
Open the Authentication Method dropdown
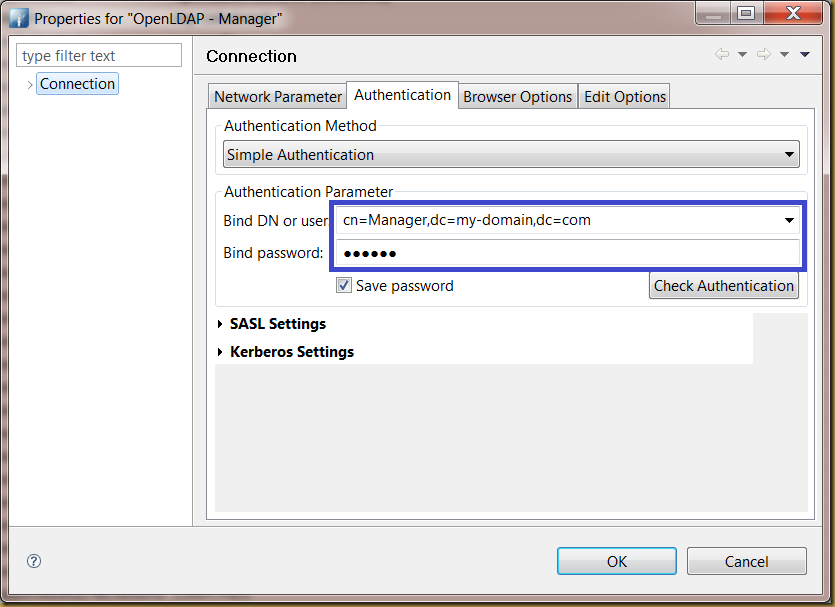pos(511,154)
